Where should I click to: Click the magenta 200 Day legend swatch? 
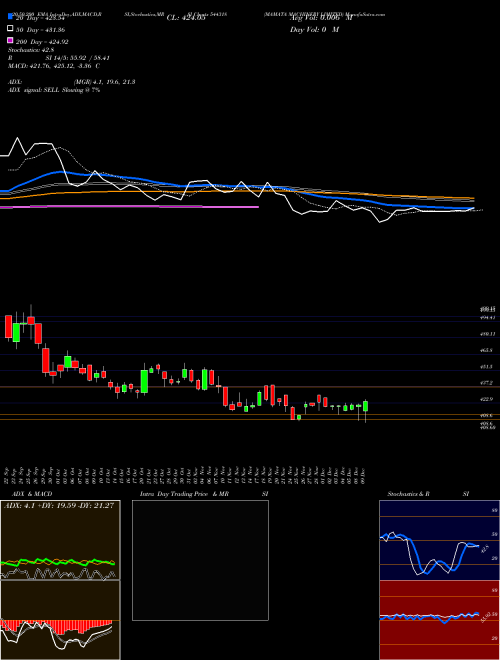[10, 41]
